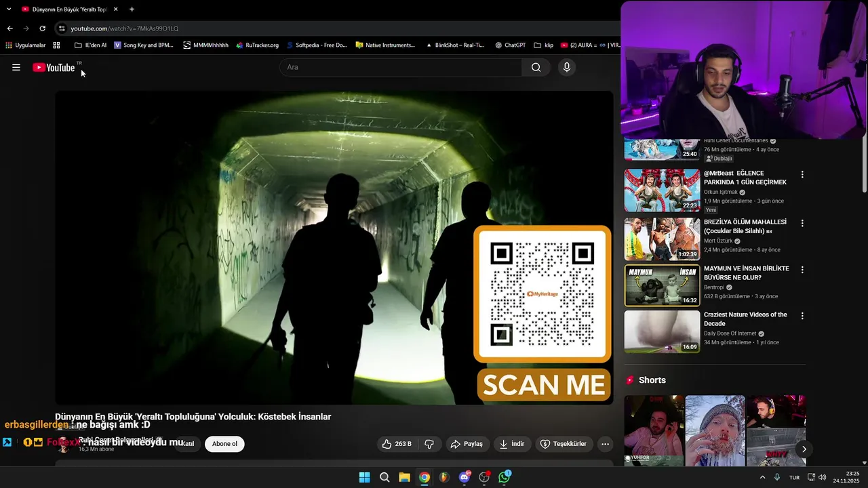Click the Mert Öztürk channel name
The image size is (868, 488).
pyautogui.click(x=719, y=241)
